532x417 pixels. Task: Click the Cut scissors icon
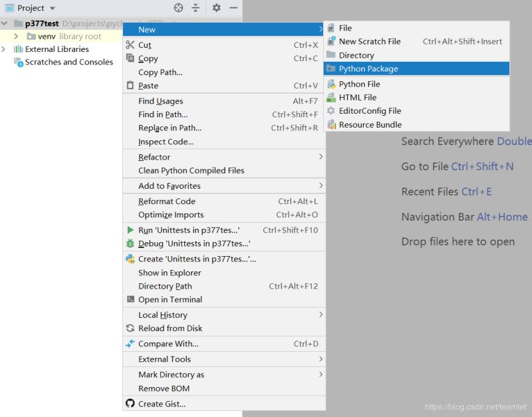coord(130,45)
